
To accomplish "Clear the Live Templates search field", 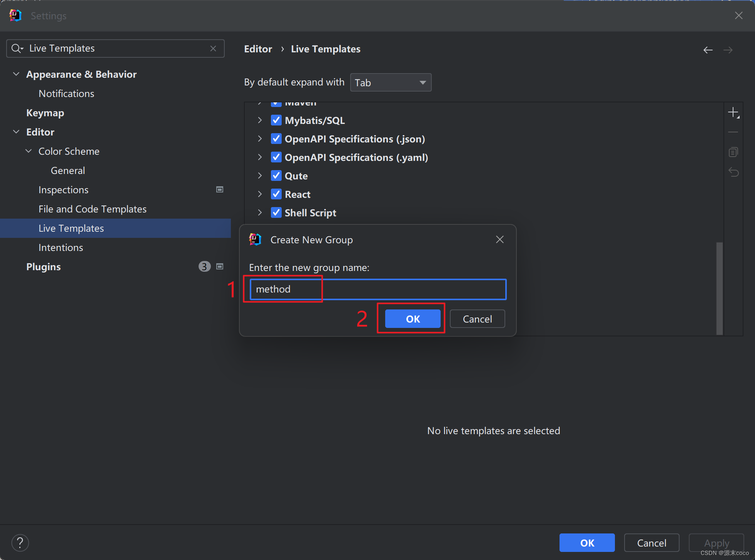I will 213,48.
